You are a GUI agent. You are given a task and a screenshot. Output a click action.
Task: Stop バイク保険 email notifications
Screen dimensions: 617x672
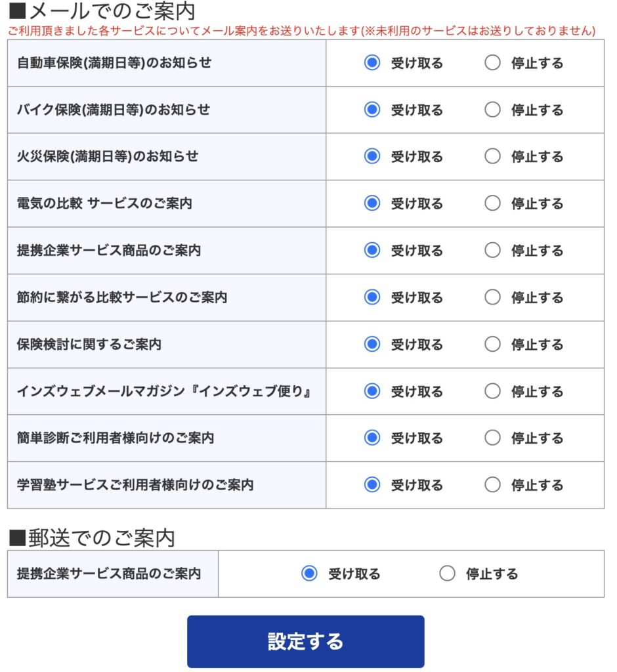point(492,110)
